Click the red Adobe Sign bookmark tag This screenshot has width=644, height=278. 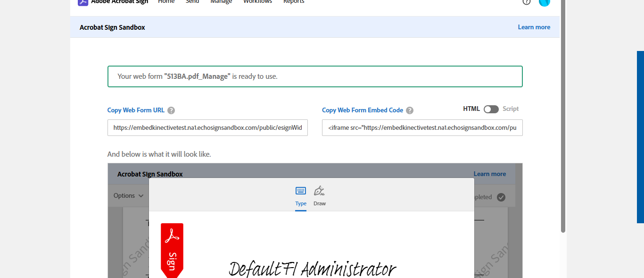pos(172,251)
